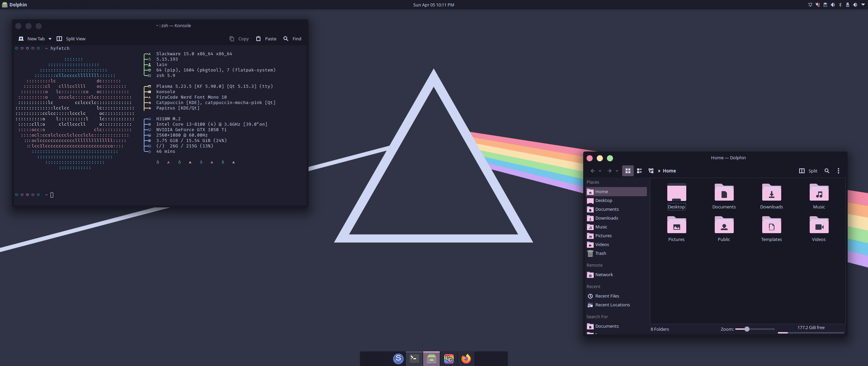Open Dolphin's search magnifier icon
The image size is (868, 366).
pyautogui.click(x=827, y=171)
